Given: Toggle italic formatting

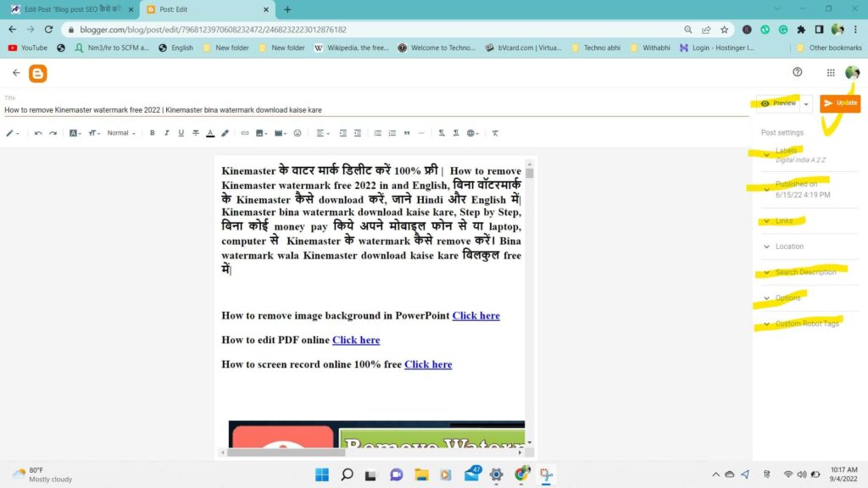Looking at the screenshot, I should (x=167, y=133).
